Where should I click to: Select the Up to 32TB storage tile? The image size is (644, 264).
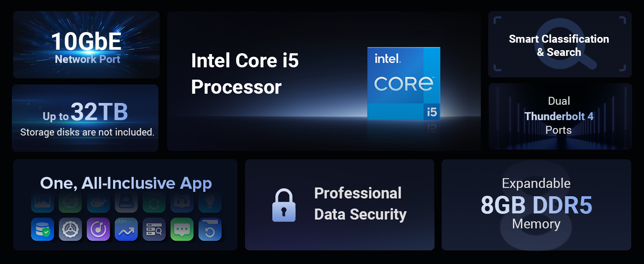tap(85, 118)
